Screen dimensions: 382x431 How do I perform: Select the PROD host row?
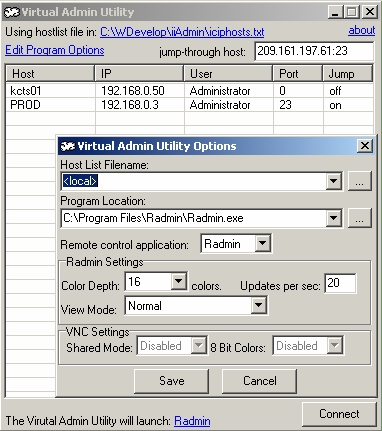189,105
